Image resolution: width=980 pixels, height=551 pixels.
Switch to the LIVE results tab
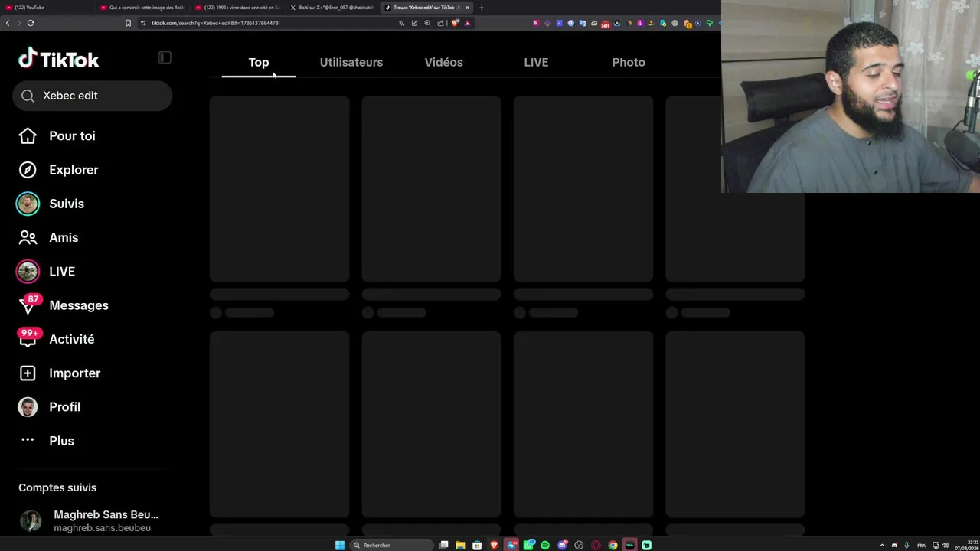(x=536, y=62)
